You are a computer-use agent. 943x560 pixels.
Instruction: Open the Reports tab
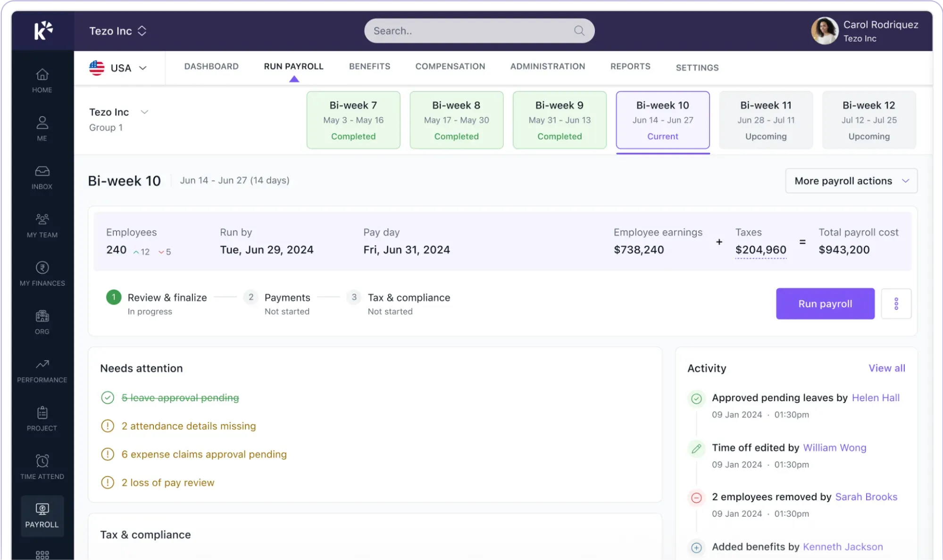coord(630,66)
